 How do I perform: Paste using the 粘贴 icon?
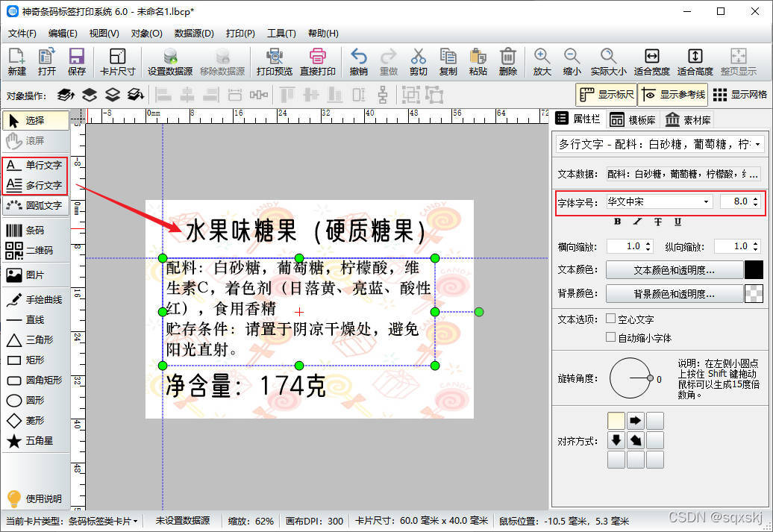pos(478,62)
